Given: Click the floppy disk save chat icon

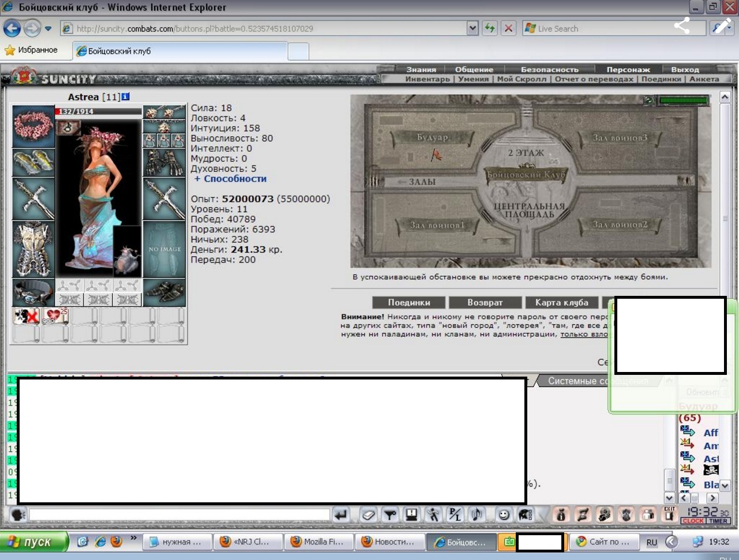Looking at the screenshot, I should tap(411, 514).
